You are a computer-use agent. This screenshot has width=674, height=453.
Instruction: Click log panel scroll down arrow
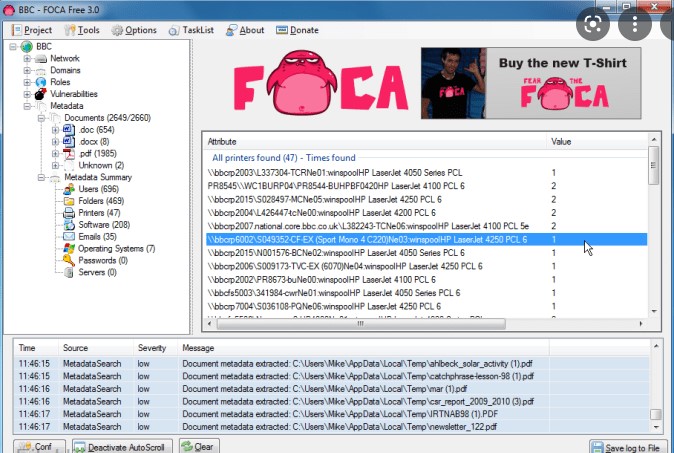(x=656, y=427)
